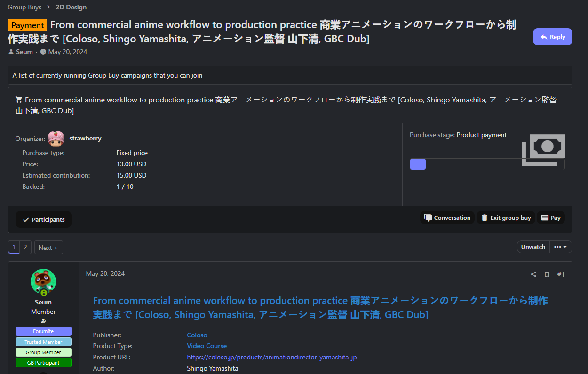
Task: Open 2D Design breadcrumb category
Action: [x=71, y=7]
